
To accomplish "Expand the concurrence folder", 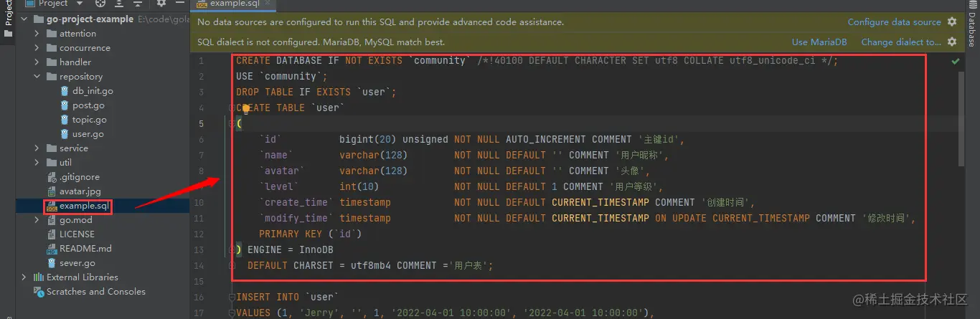I will [37, 48].
